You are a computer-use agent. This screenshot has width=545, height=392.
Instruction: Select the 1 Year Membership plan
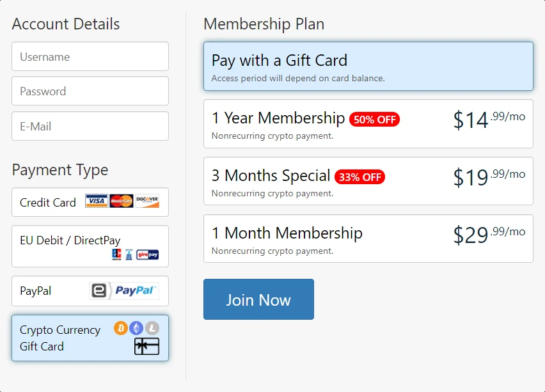368,124
